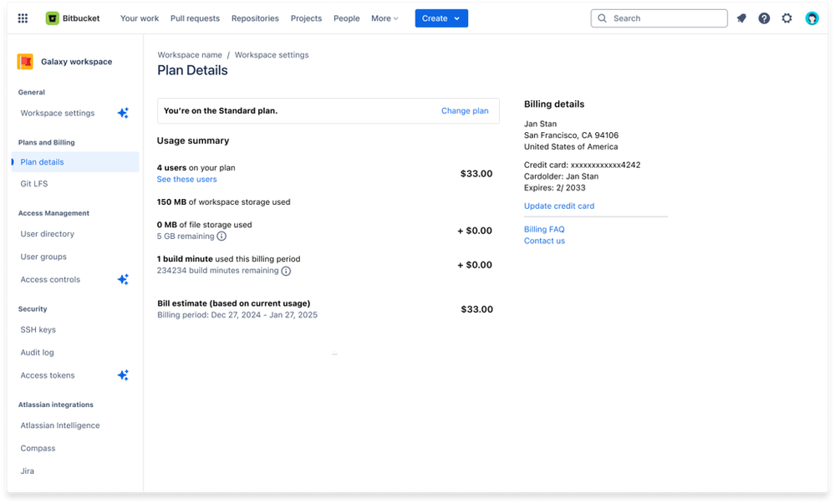The width and height of the screenshot is (835, 504).
Task: Open Access controls in sidebar
Action: [51, 279]
